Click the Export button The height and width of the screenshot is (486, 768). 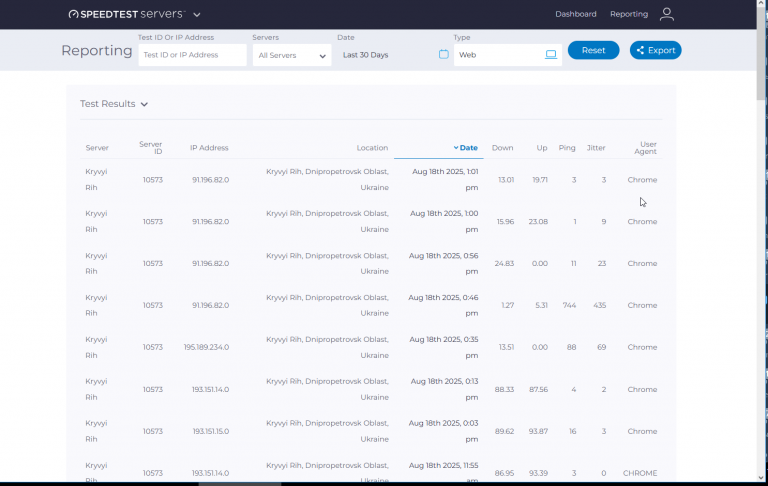point(655,50)
